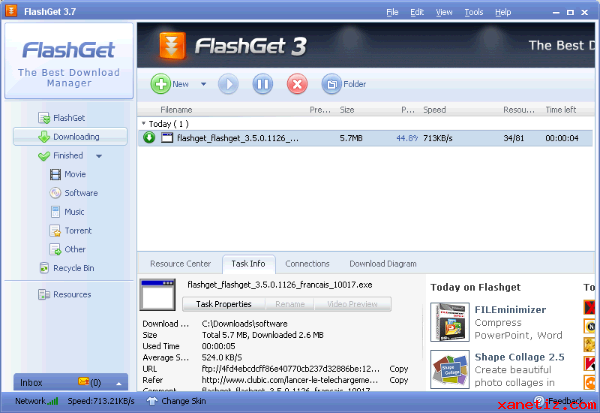Select the flashget_flashget_3.5.0.1126 download row

365,138
